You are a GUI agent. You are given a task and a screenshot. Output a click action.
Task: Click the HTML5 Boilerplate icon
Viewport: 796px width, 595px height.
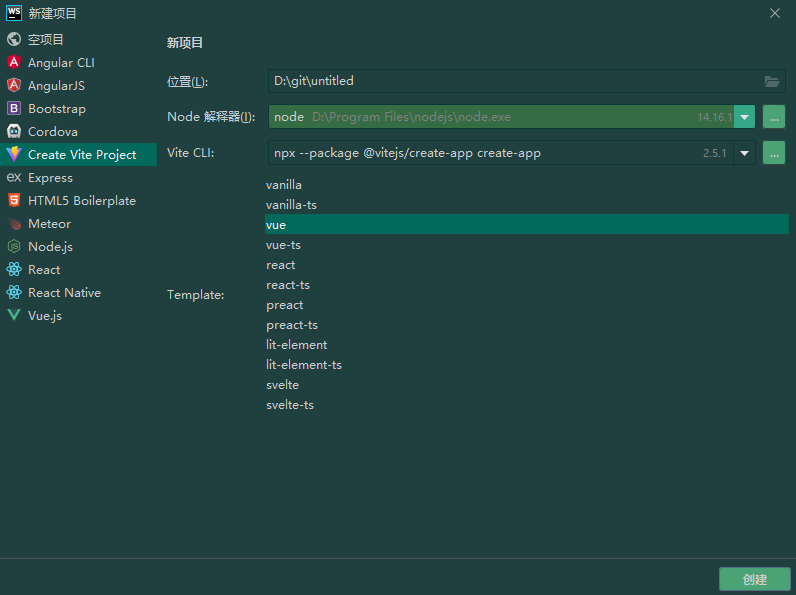point(14,201)
